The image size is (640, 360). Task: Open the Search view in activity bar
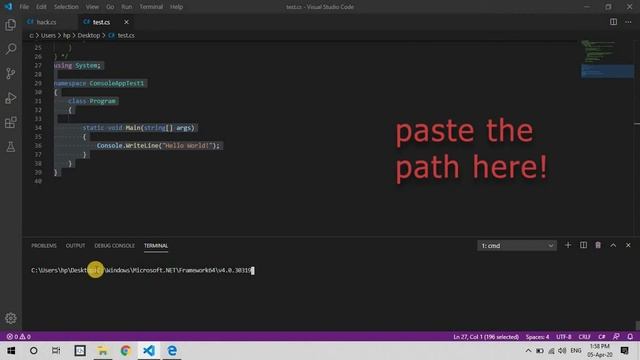tap(11, 49)
